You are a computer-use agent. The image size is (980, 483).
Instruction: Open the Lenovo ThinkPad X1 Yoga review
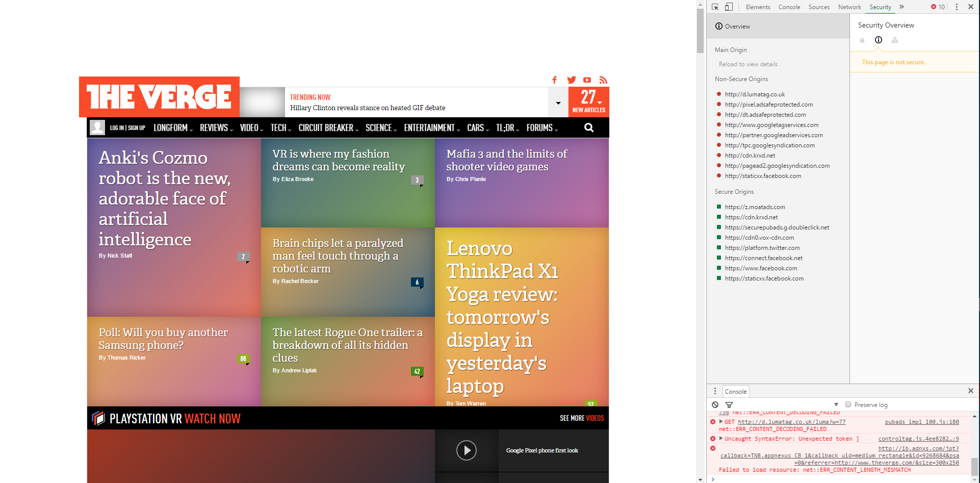click(503, 317)
